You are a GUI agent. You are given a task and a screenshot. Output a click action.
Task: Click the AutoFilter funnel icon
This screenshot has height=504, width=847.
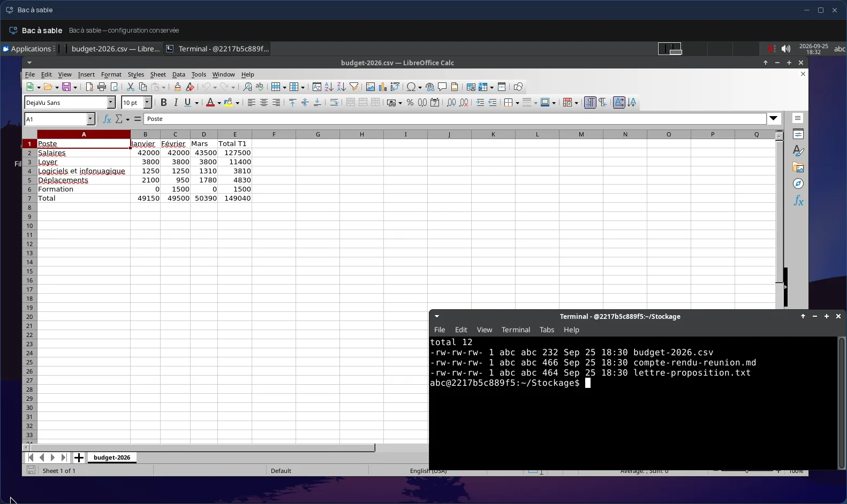pyautogui.click(x=354, y=87)
